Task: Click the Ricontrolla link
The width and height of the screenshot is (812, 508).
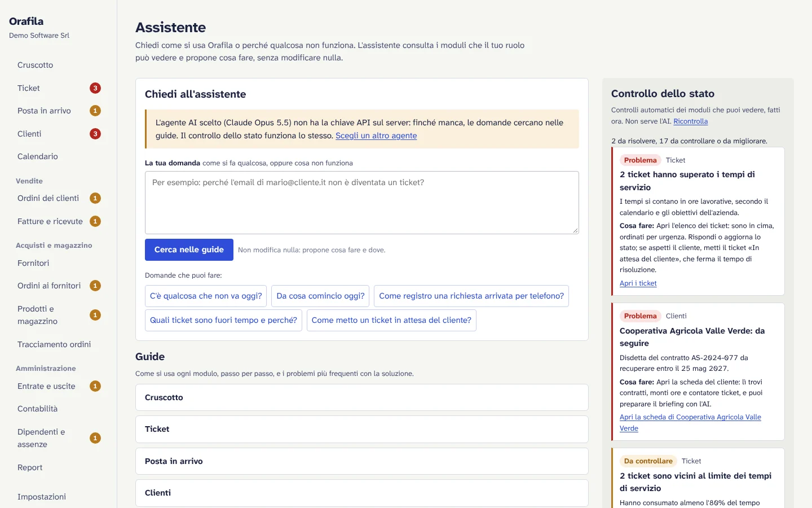Action: click(690, 121)
